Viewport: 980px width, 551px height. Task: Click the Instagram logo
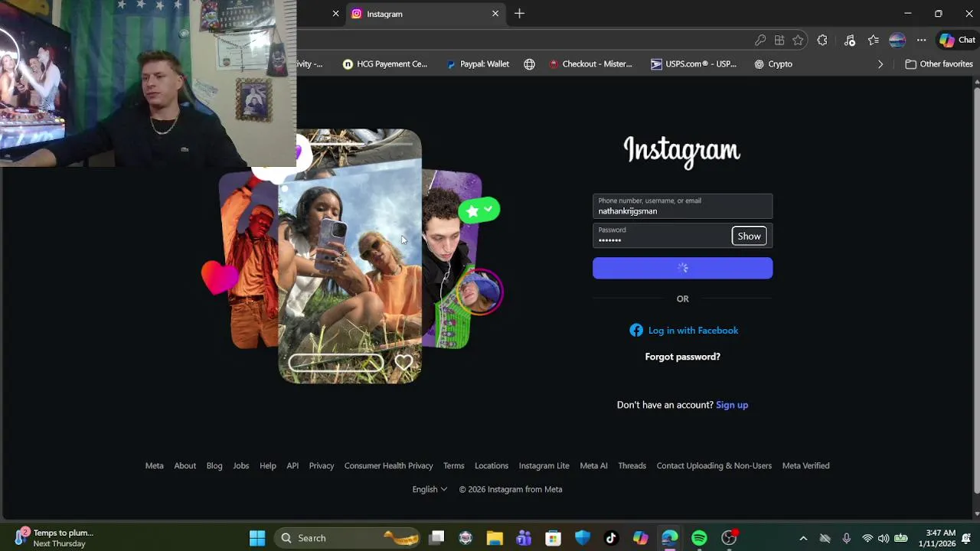tap(682, 152)
